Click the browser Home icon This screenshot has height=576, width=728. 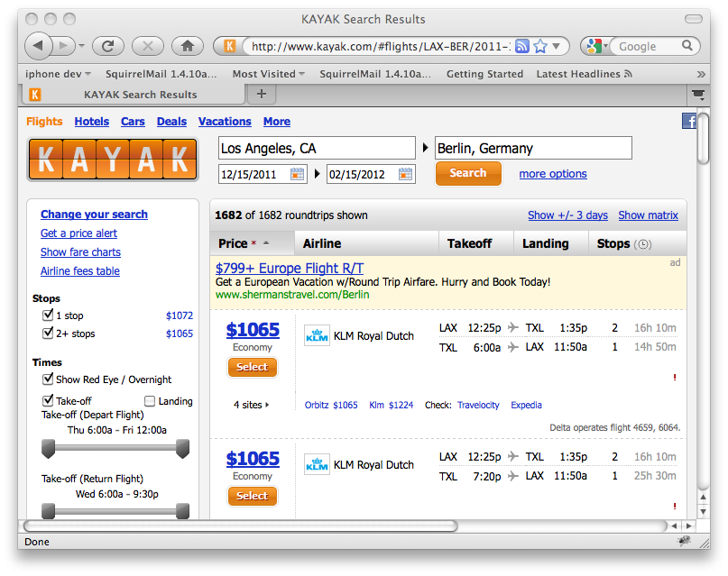coord(188,46)
